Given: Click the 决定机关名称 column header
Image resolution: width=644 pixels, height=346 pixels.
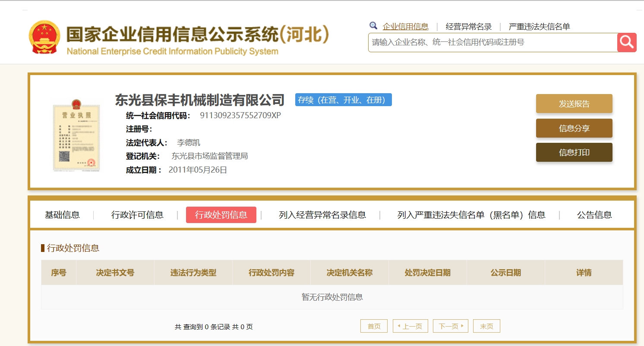Looking at the screenshot, I should click(350, 273).
